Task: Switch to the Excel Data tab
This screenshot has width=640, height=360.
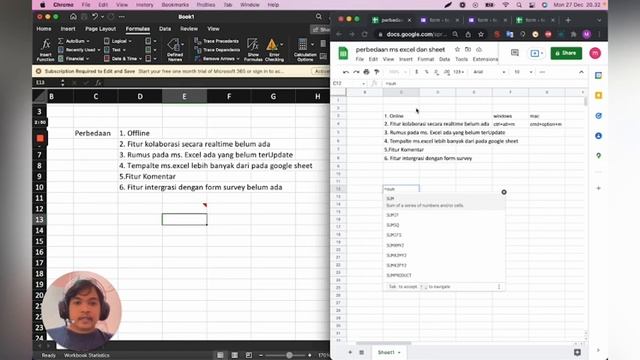Action: pyautogui.click(x=165, y=29)
